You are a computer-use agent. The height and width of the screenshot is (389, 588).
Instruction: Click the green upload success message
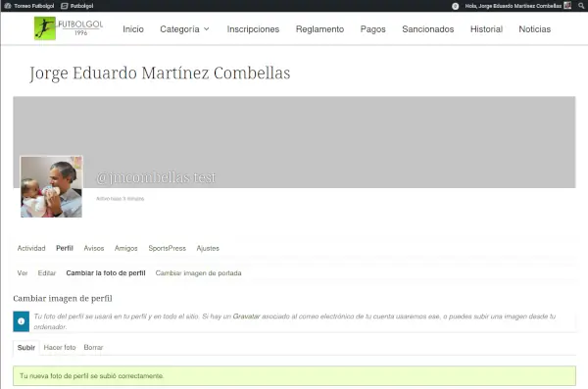click(x=294, y=376)
